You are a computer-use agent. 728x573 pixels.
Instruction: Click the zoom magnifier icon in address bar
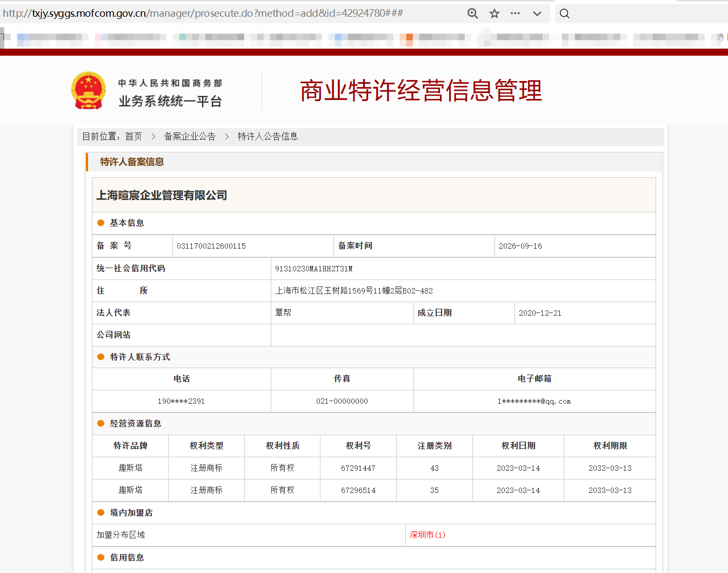click(x=472, y=14)
